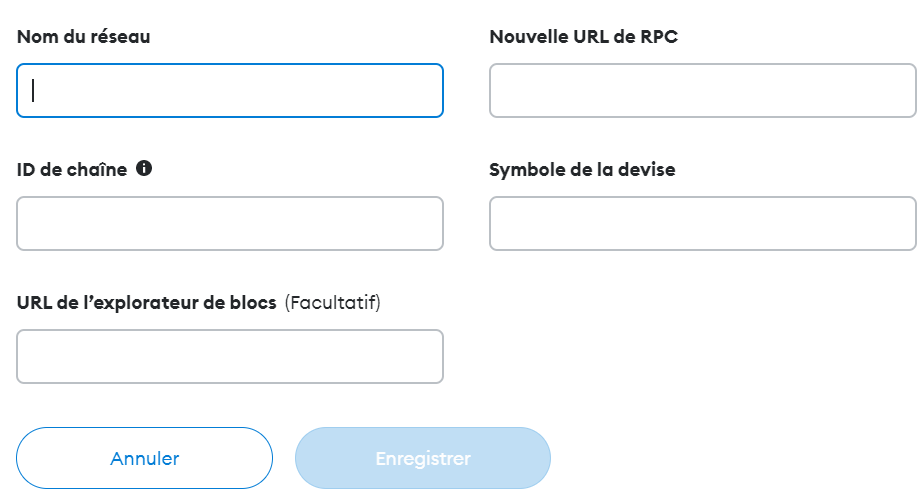Select the empty RPC URL text box
Viewport: 923px width, 502px height.
[x=702, y=91]
